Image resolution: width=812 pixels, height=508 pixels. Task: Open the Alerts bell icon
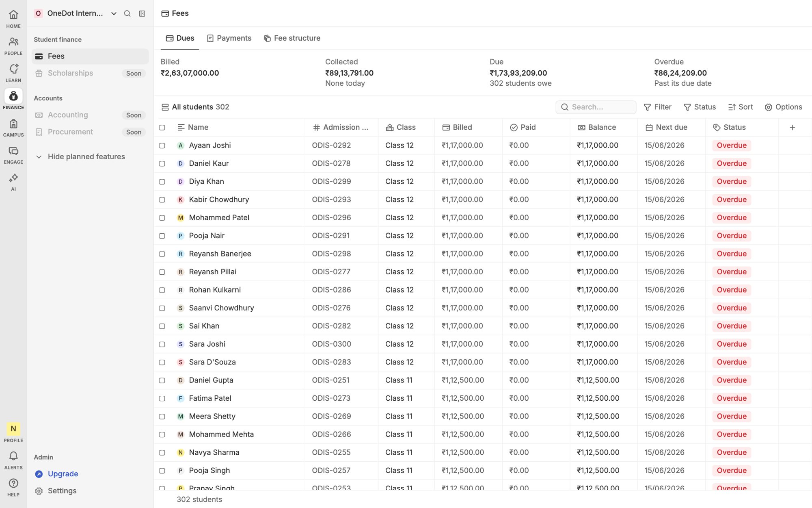13,456
